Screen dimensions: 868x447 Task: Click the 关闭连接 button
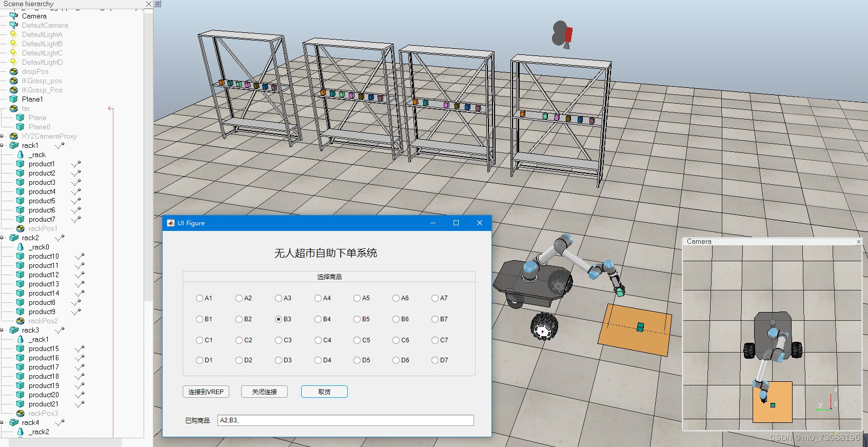click(x=264, y=392)
